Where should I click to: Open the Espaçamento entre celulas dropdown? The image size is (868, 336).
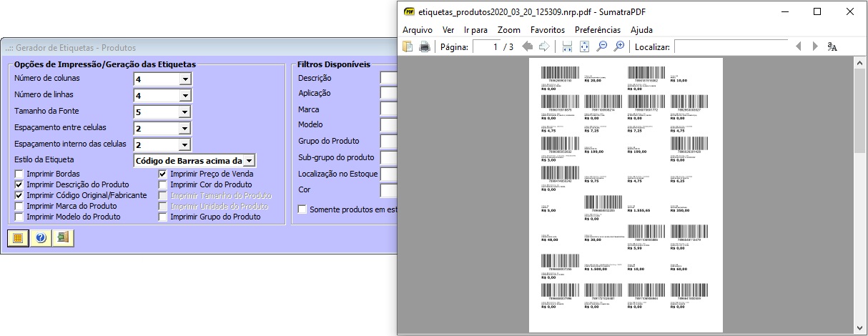pos(185,128)
